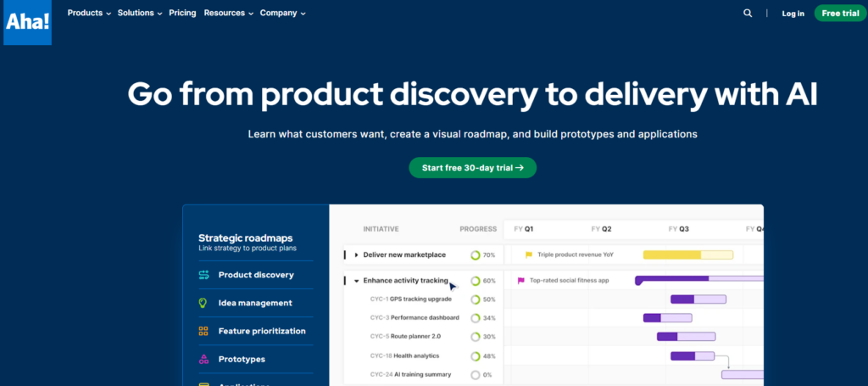Click the GPS tracking upgrade timeline bar

(698, 299)
